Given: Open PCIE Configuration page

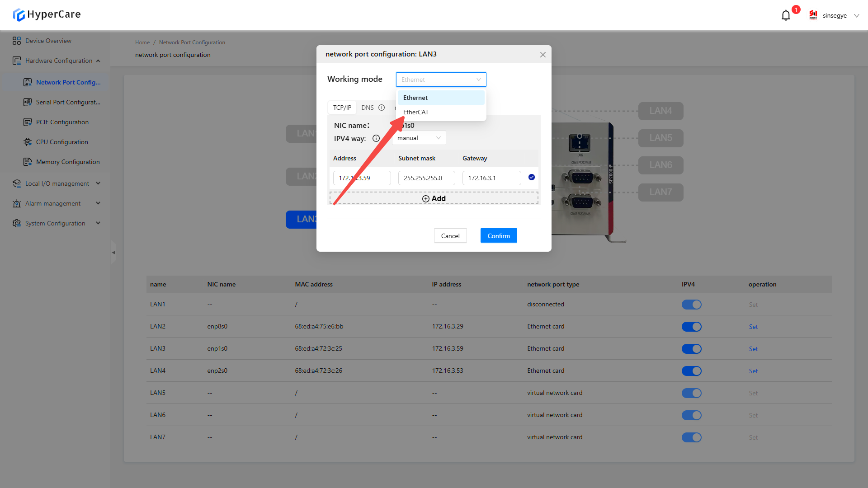Looking at the screenshot, I should tap(62, 122).
